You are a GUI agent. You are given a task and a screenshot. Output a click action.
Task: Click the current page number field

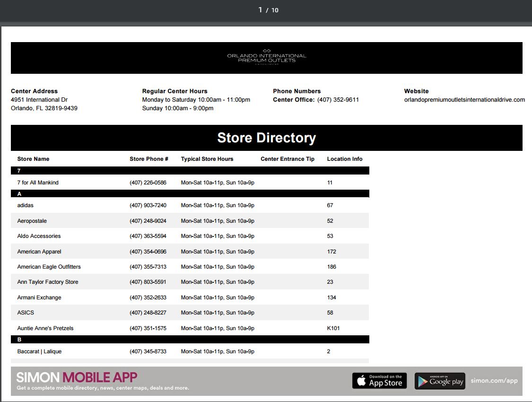pyautogui.click(x=260, y=10)
